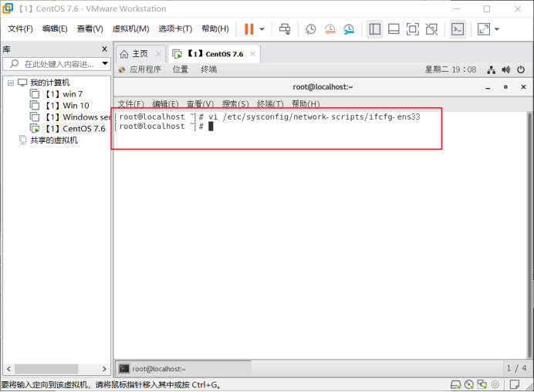534x392 pixels.
Task: Enter full screen mode
Action: (412, 29)
